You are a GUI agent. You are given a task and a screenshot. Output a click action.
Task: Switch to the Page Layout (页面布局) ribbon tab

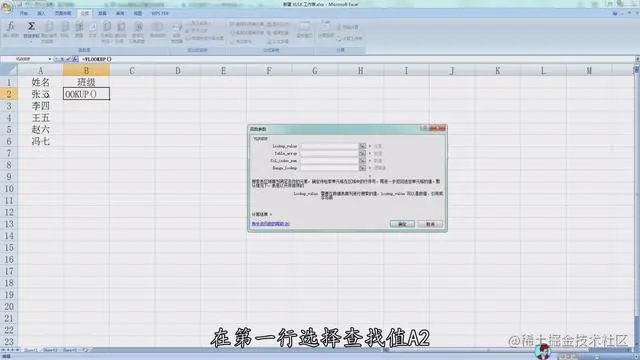(x=63, y=13)
